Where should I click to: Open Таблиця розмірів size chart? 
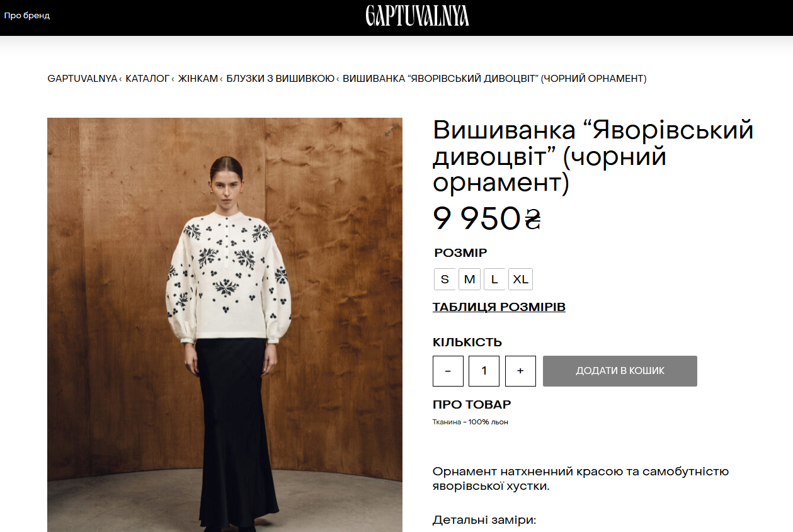(x=499, y=307)
